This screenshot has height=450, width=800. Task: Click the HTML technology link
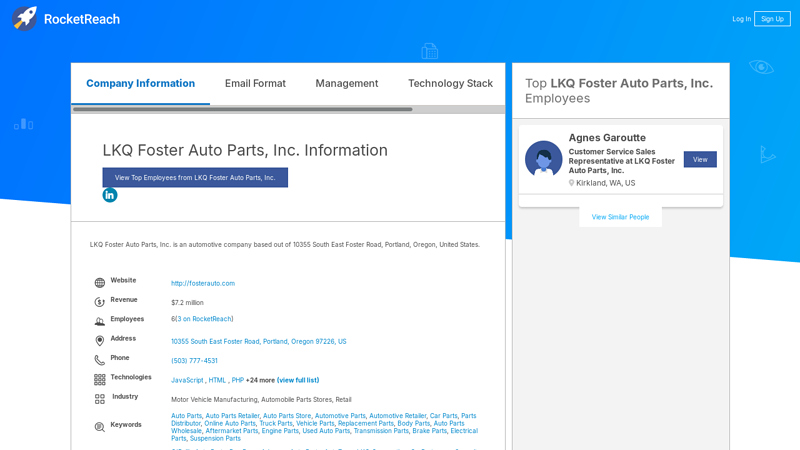[x=217, y=380]
